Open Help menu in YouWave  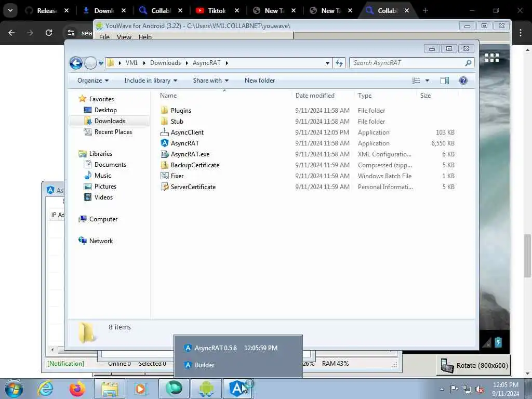(145, 37)
